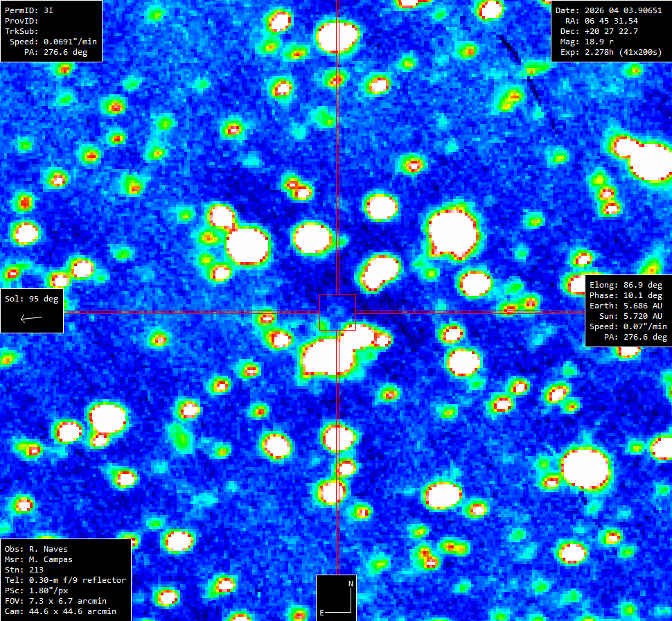Click the Speed: 0.0691"/min text in top-left panel
The image size is (672, 621).
53,42
